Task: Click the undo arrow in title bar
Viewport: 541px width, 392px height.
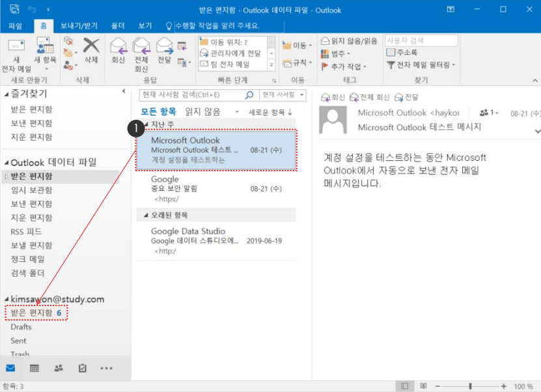Action: click(x=32, y=9)
